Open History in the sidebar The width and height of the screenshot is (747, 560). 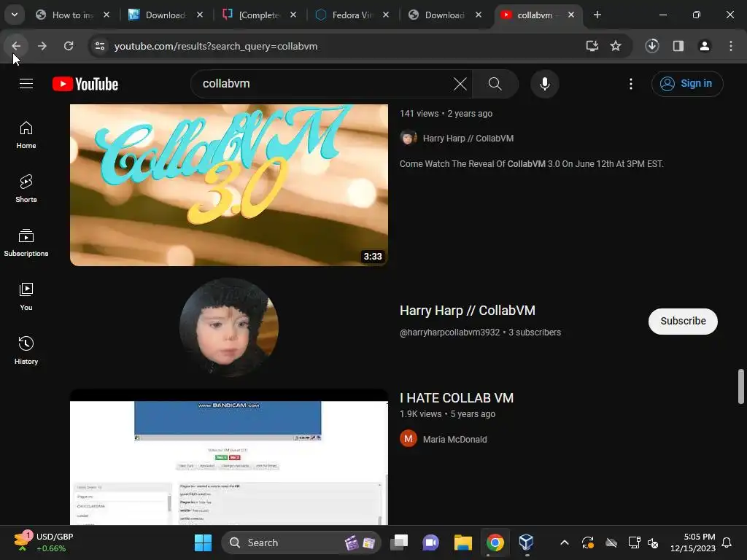click(x=26, y=351)
